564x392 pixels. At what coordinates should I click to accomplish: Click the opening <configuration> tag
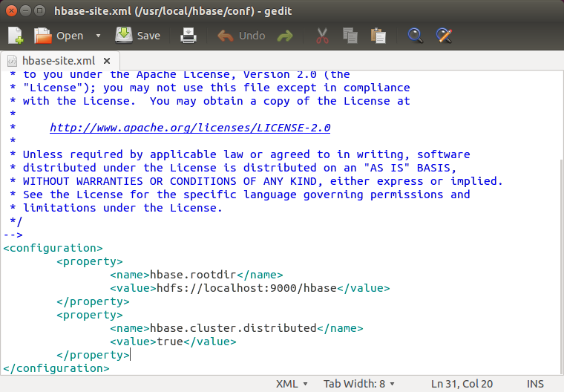pos(53,248)
